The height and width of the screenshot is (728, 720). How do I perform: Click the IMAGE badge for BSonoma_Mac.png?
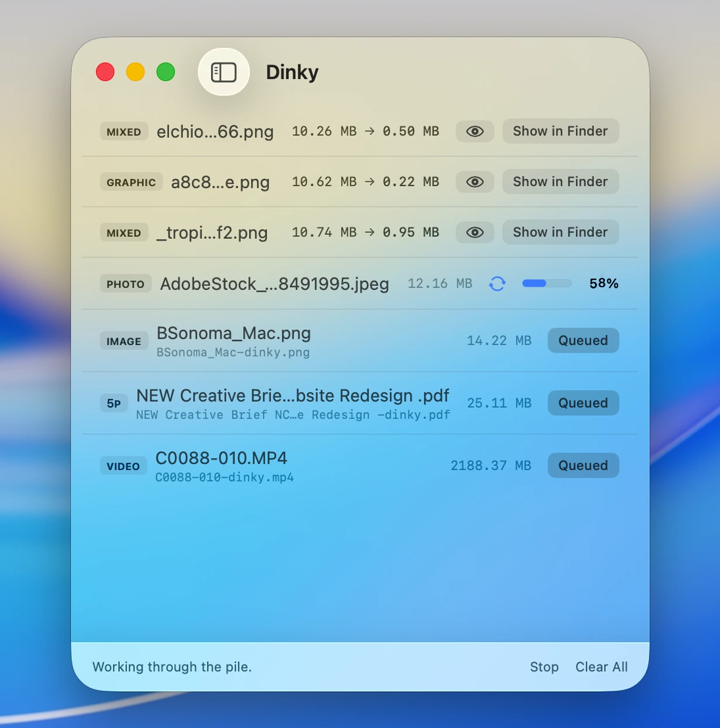pos(124,341)
